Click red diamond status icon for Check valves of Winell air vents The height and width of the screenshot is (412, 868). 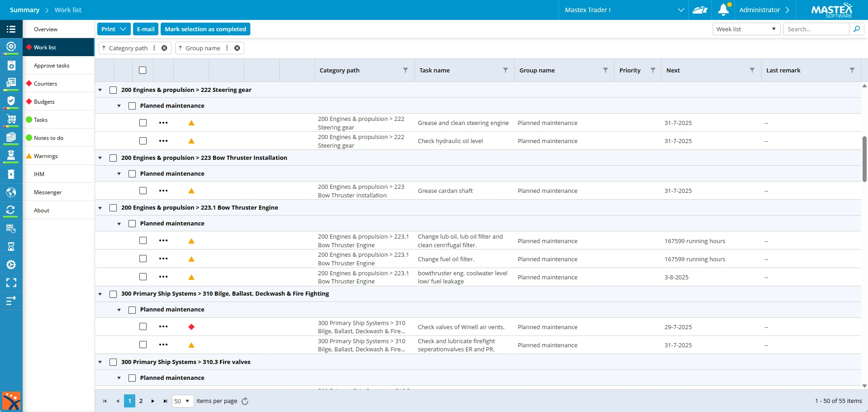[191, 327]
